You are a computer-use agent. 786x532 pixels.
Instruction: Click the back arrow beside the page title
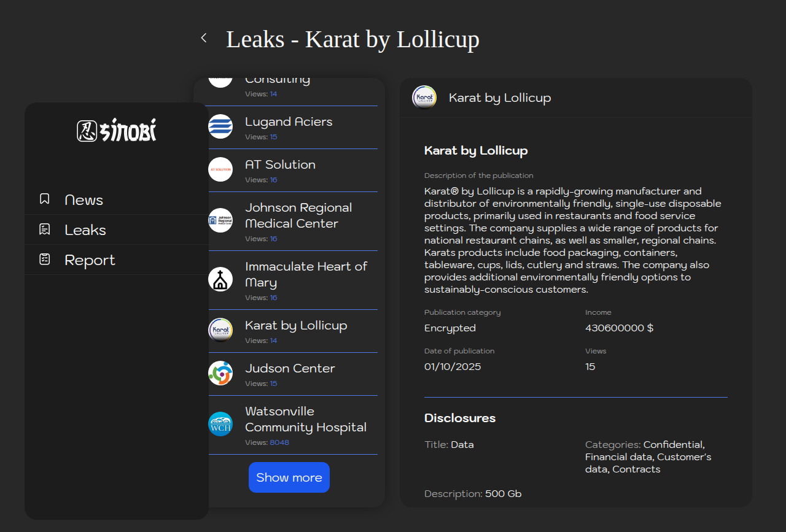tap(204, 38)
